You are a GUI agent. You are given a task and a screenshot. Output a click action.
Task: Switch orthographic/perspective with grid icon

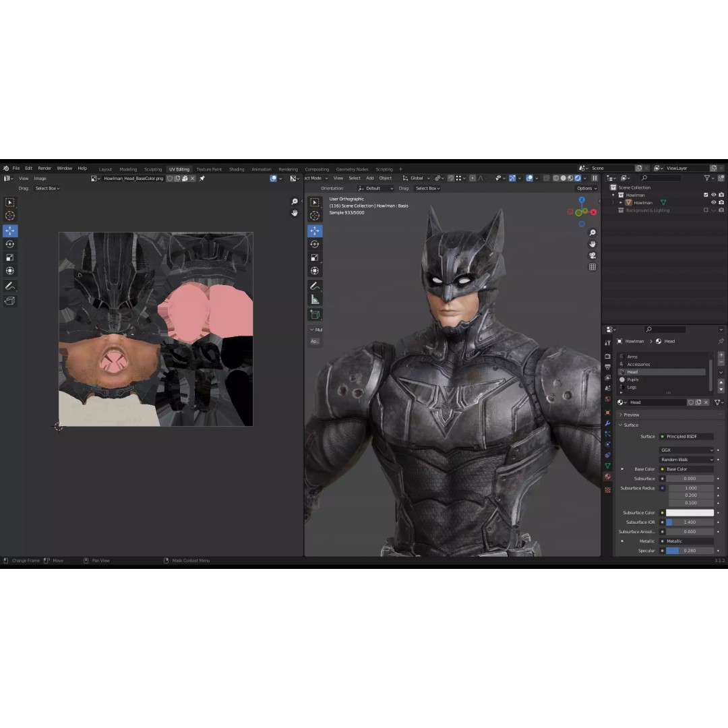[x=593, y=267]
